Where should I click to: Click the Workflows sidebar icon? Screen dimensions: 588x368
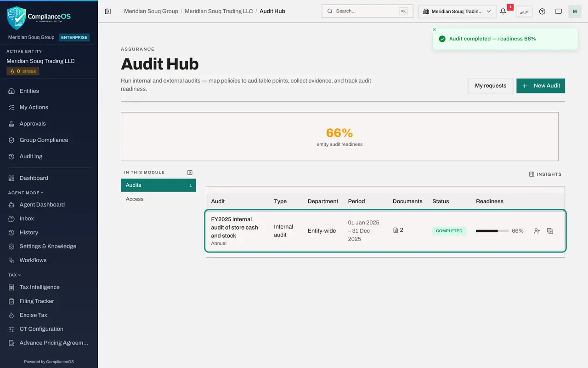(11, 260)
